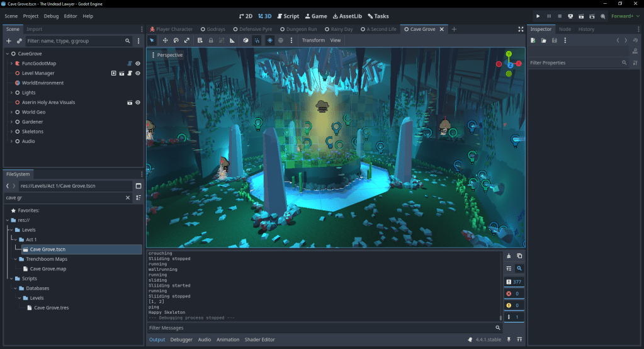Toggle visibility of FuncGodotMap node
The width and height of the screenshot is (644, 349).
click(x=137, y=64)
